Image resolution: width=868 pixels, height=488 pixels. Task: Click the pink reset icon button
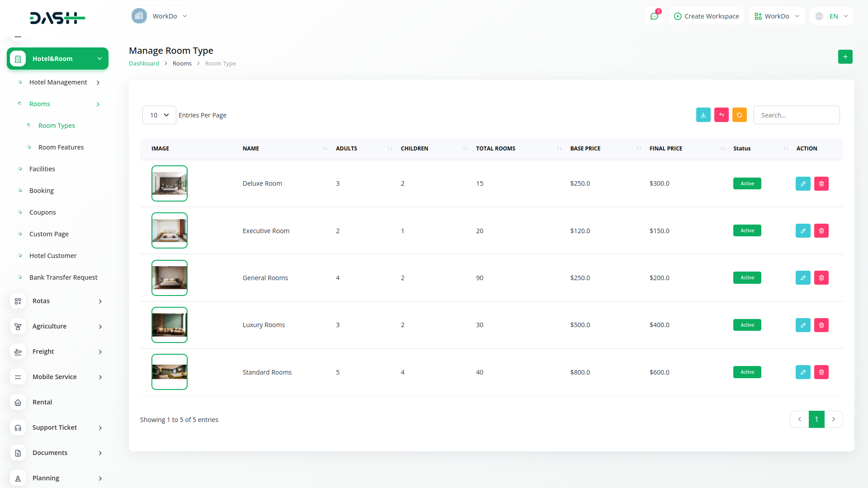click(721, 115)
